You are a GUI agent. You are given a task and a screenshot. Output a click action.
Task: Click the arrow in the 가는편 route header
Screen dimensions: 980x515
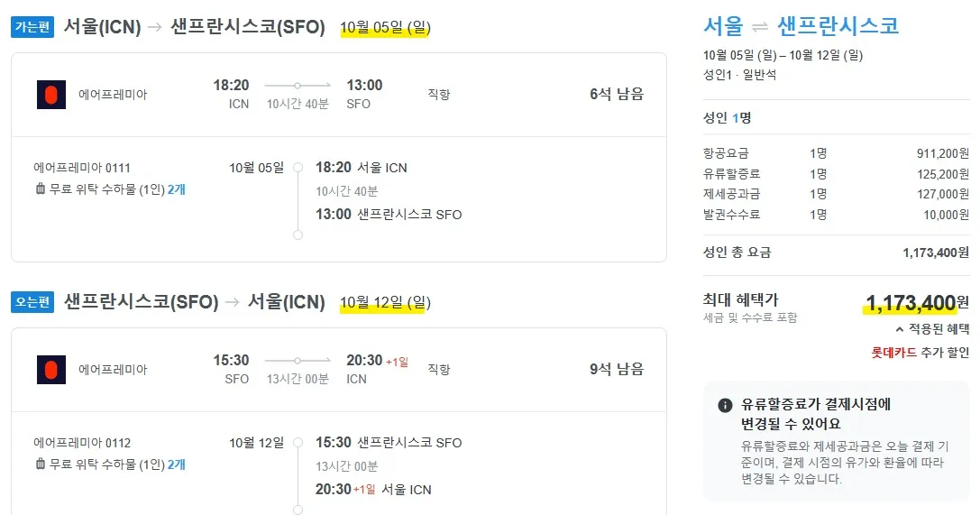[155, 27]
